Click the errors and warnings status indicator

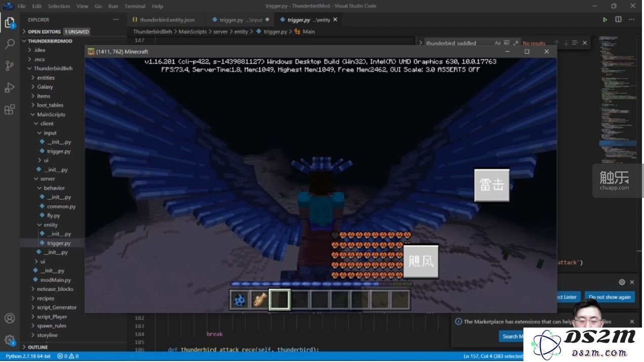click(x=68, y=356)
